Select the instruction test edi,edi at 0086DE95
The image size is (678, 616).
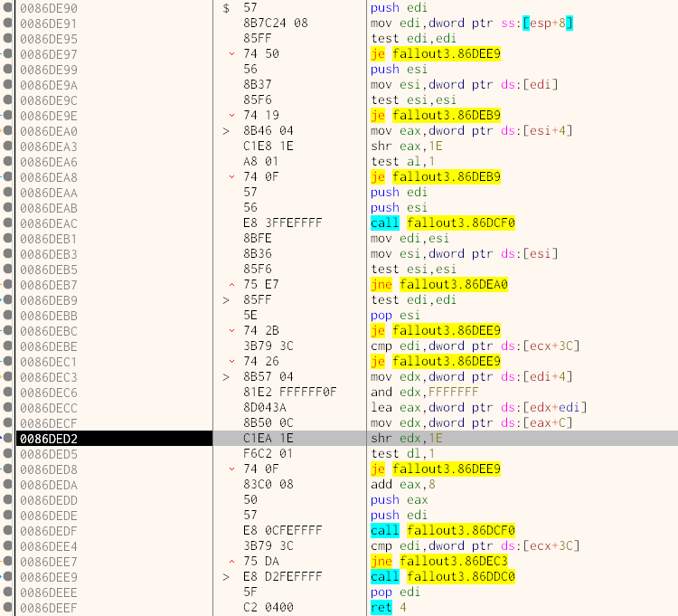coord(413,39)
